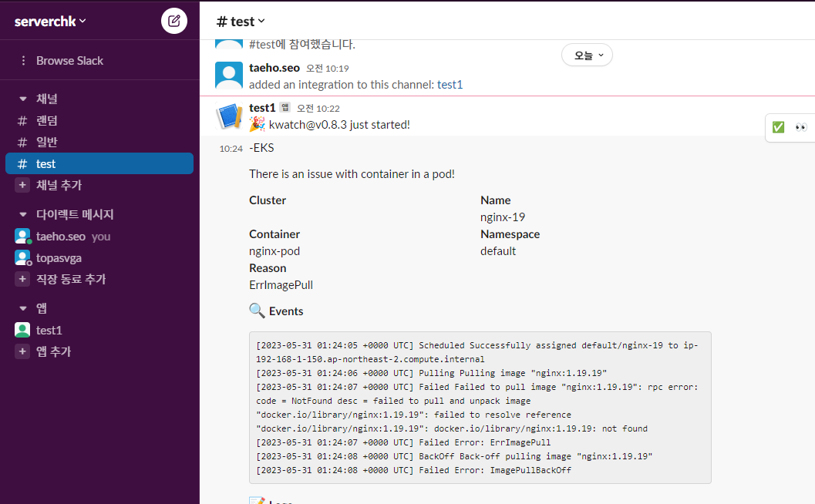Screen dimensions: 815x504
Task: Open the 오늘 date jump dropdown
Action: point(587,55)
